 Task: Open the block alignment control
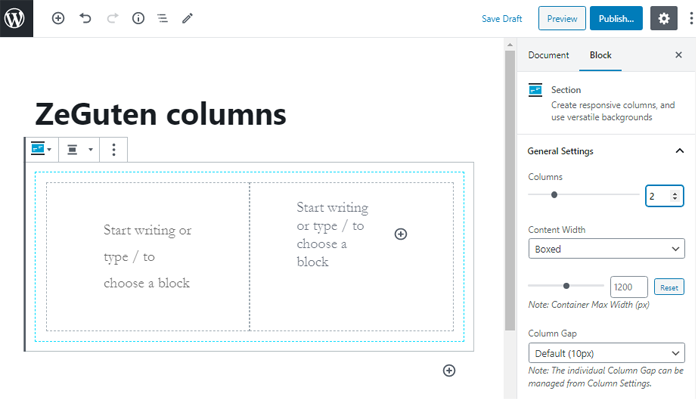pos(72,150)
